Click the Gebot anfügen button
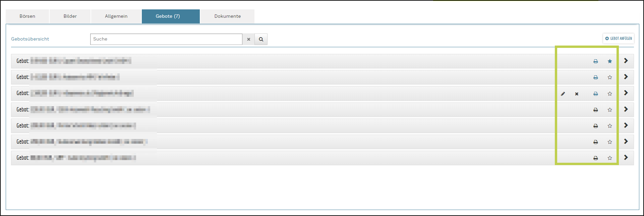This screenshot has width=644, height=216. [619, 39]
